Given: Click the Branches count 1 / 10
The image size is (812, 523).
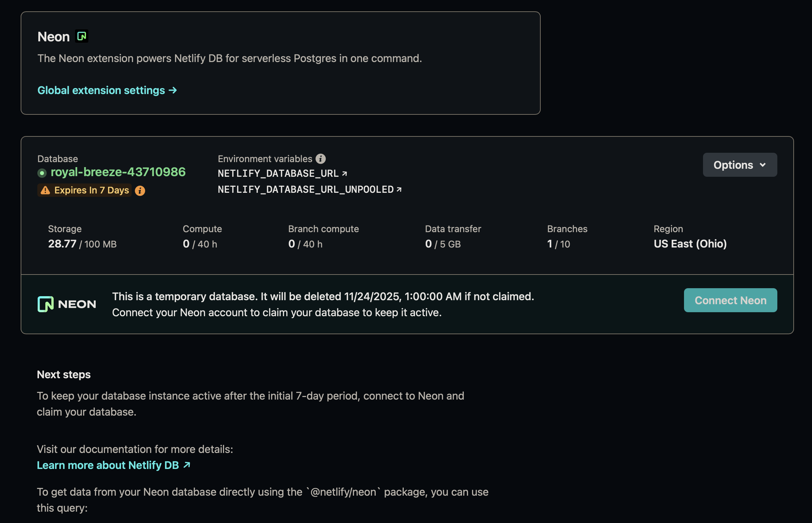Looking at the screenshot, I should [558, 244].
